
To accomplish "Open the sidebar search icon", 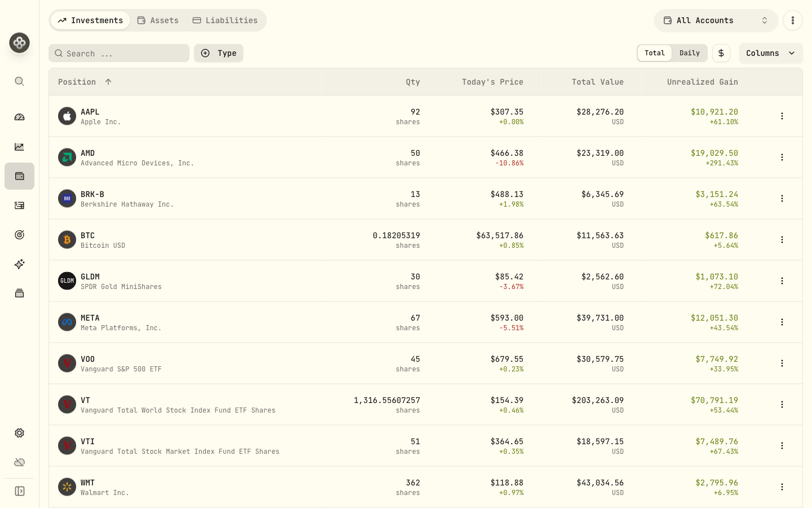I will pyautogui.click(x=19, y=81).
